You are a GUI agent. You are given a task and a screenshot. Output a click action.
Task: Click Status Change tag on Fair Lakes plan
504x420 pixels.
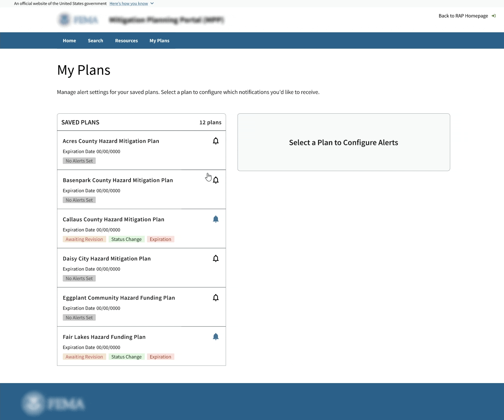click(x=126, y=357)
